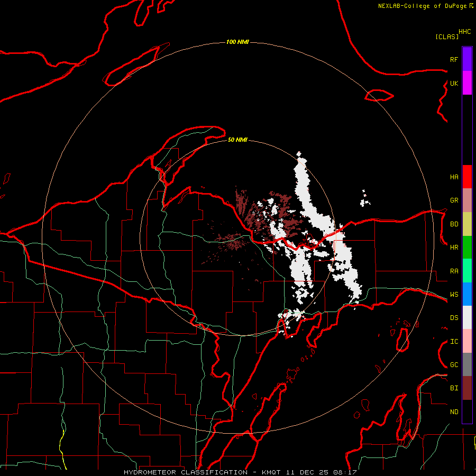Click the DS white legend swatch
This screenshot has height=476, width=476.
[467, 317]
